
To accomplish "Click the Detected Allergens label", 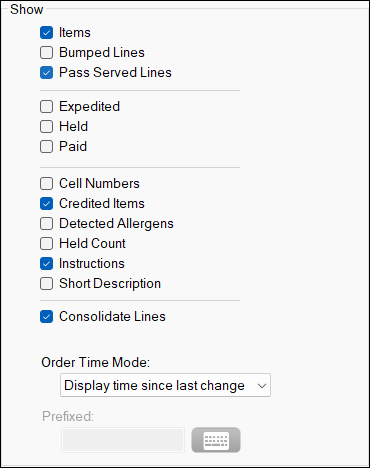I will 116,224.
